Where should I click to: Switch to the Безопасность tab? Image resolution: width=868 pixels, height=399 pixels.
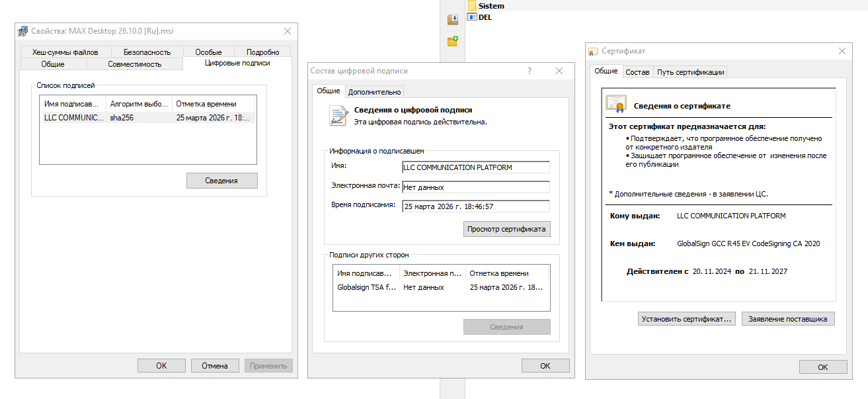[x=147, y=52]
